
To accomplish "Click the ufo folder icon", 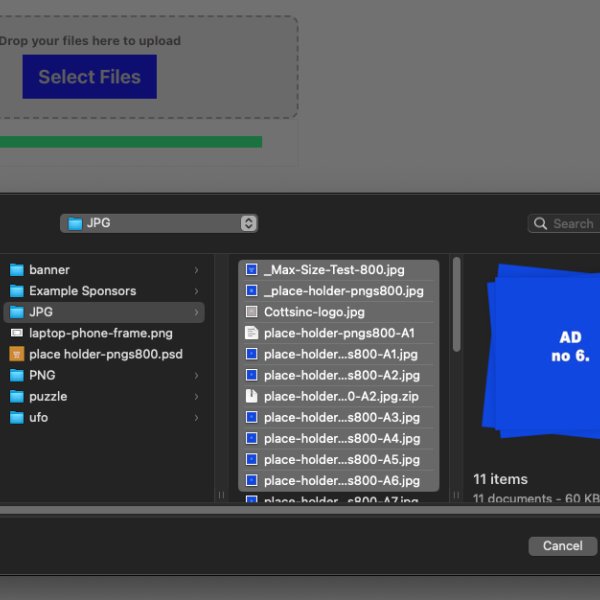I will pos(16,417).
